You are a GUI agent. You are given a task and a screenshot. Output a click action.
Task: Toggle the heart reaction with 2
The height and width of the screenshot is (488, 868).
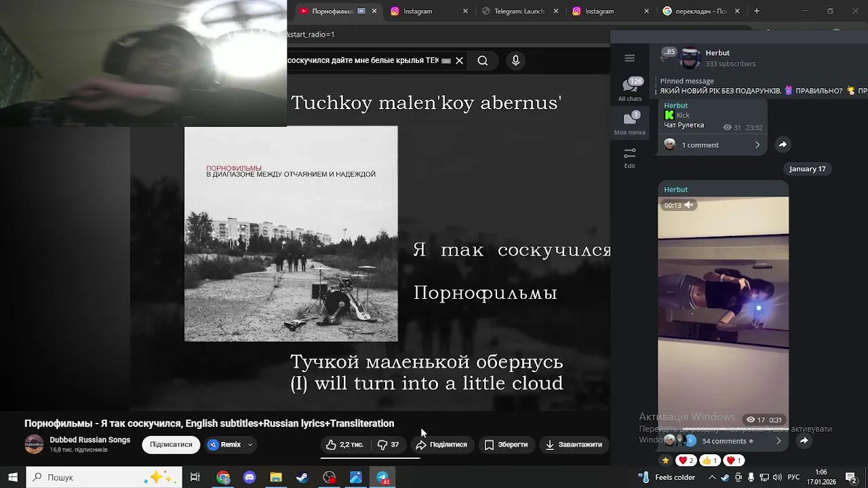pos(687,460)
